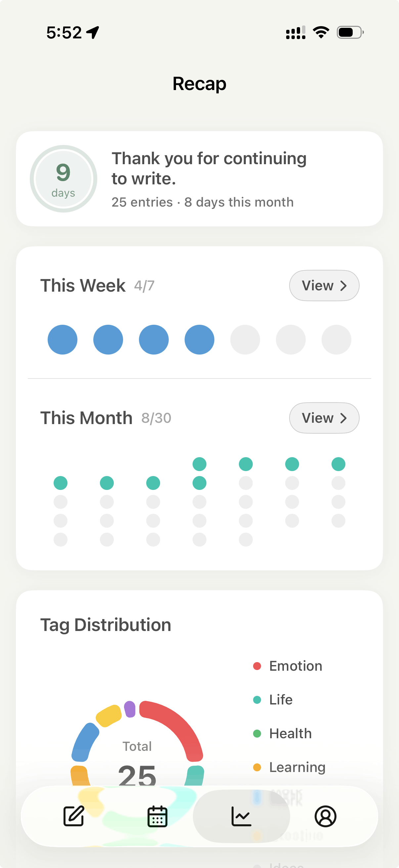Tap the battery status icon
Viewport: 399px width, 868px height.
coord(350,32)
